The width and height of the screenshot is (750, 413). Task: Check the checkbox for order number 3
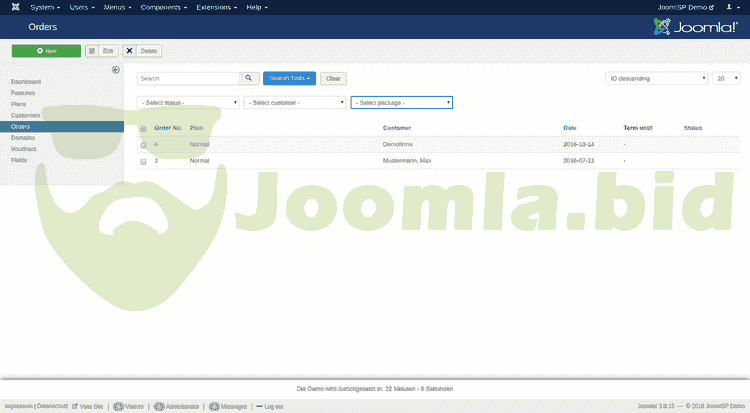coord(143,161)
